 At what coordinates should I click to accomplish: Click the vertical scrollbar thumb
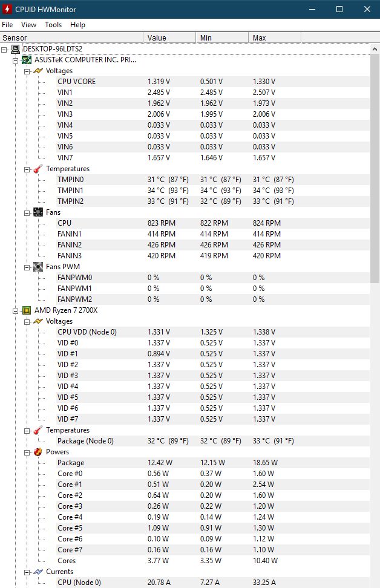375,169
